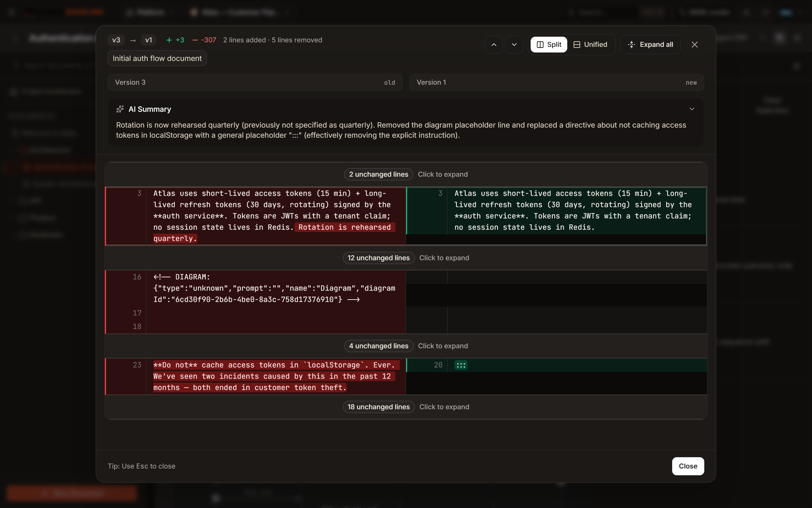This screenshot has height=508, width=812.
Task: Click old line number 16
Action: [137, 277]
